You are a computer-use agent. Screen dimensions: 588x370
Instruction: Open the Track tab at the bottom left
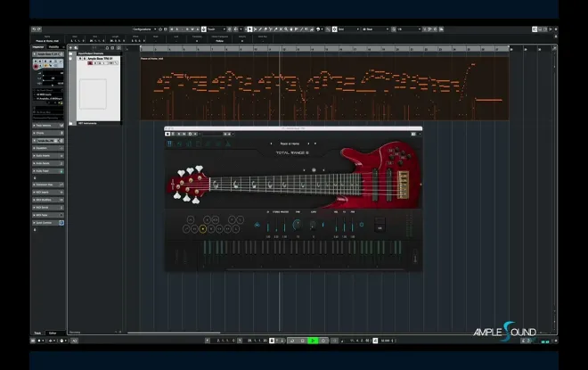tap(37, 333)
